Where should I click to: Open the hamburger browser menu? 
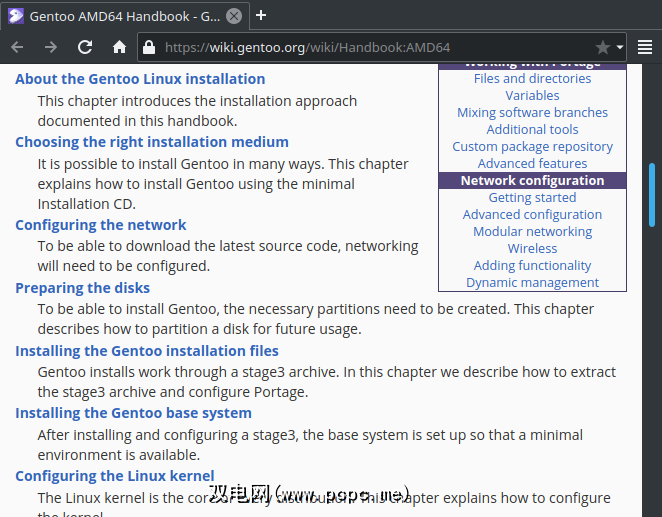pyautogui.click(x=645, y=47)
